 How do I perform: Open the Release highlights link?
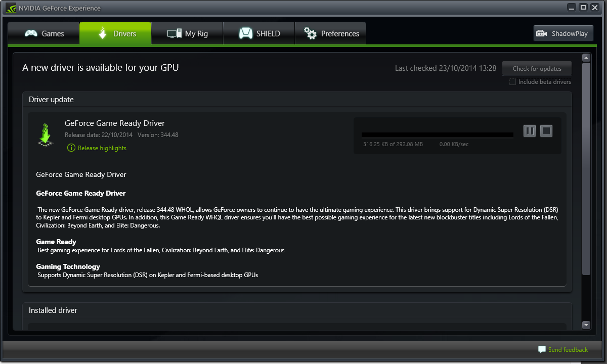point(102,148)
